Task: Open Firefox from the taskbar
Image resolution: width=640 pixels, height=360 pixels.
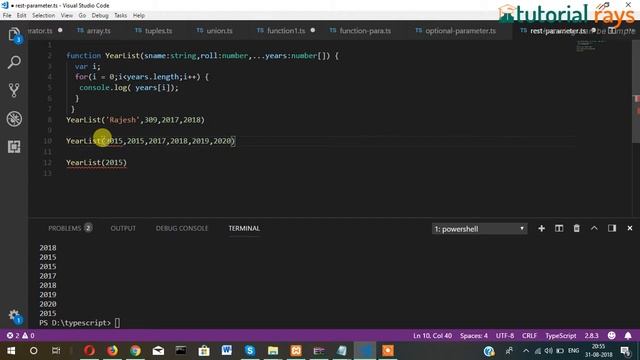Action: coord(112,351)
